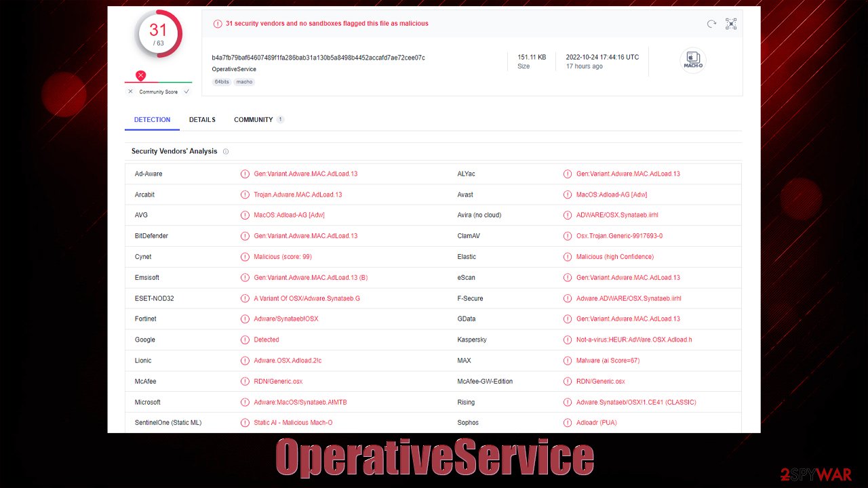
Task: Click the red X badge below the detection gauge
Action: pyautogui.click(x=140, y=75)
